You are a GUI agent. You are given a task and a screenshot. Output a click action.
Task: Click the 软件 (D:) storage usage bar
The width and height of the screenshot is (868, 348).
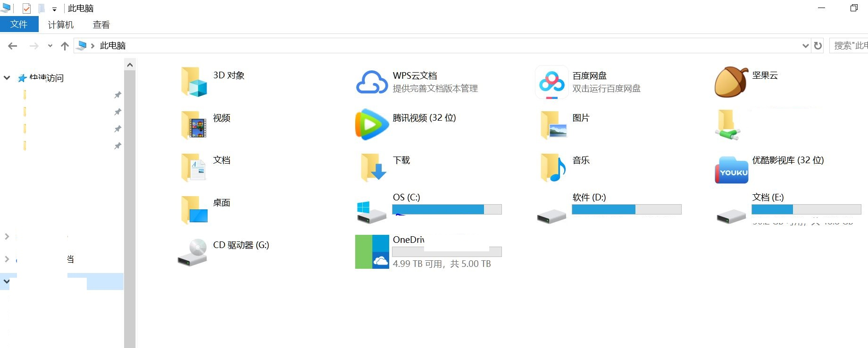[626, 209]
